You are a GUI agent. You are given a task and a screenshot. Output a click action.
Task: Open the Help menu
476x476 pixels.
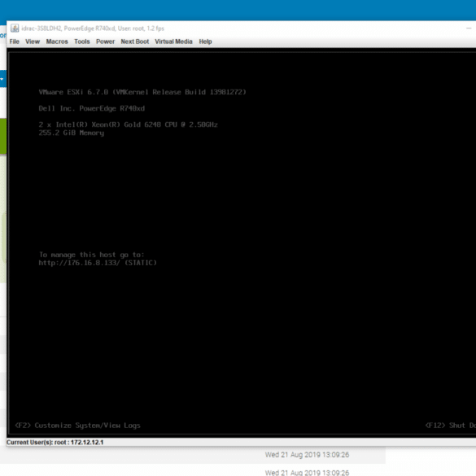pyautogui.click(x=206, y=41)
